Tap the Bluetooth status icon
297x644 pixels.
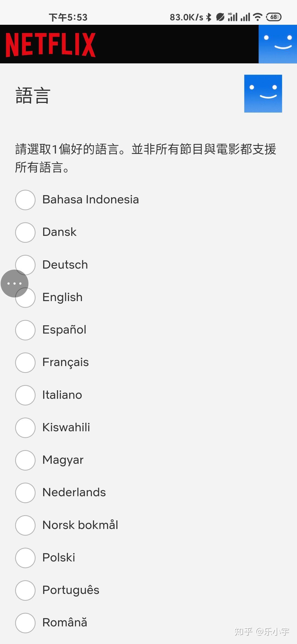point(209,17)
